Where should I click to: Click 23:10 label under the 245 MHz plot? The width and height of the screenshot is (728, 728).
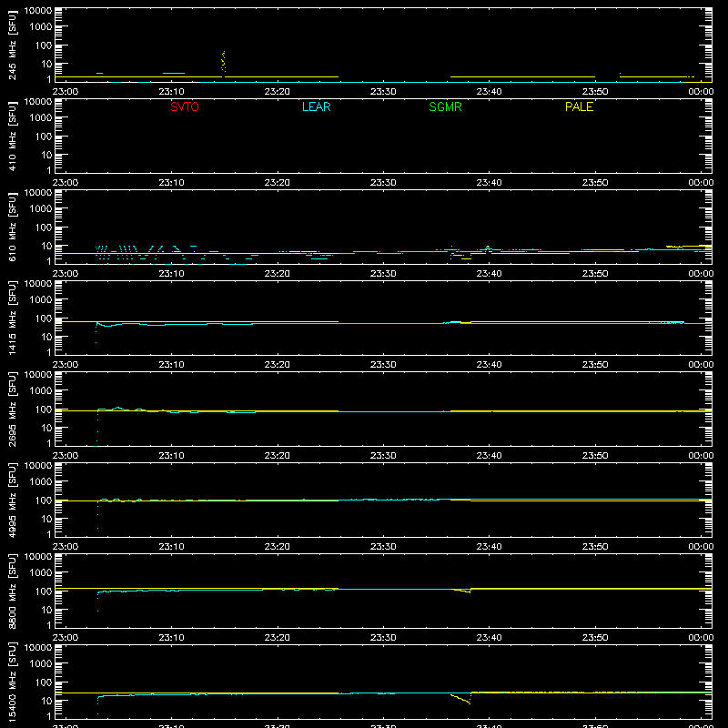coord(171,92)
